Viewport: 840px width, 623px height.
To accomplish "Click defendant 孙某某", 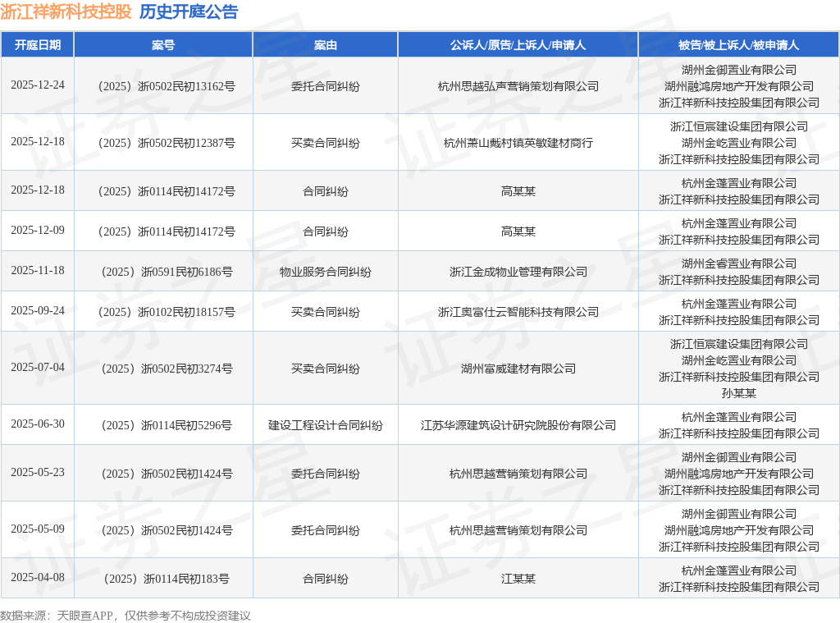I will click(739, 393).
